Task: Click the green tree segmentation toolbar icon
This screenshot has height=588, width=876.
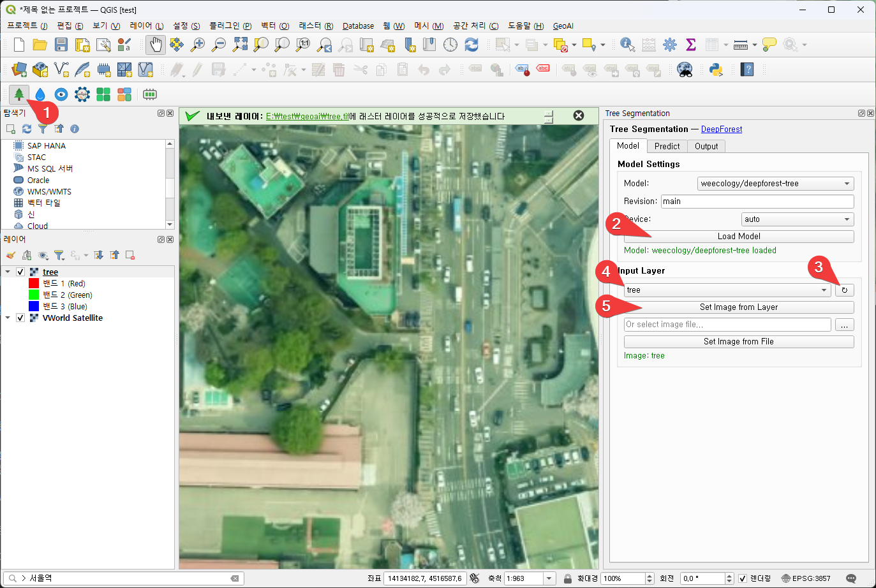Action: pyautogui.click(x=19, y=94)
